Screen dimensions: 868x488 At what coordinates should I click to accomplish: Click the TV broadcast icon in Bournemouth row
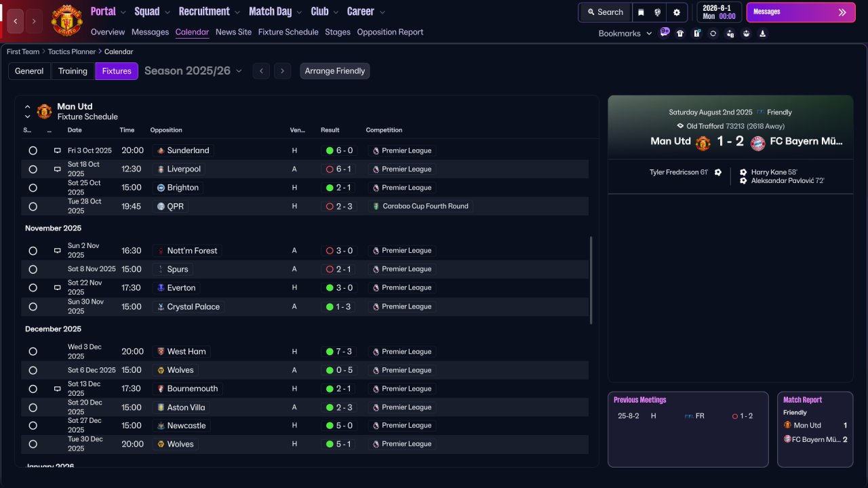pyautogui.click(x=57, y=389)
